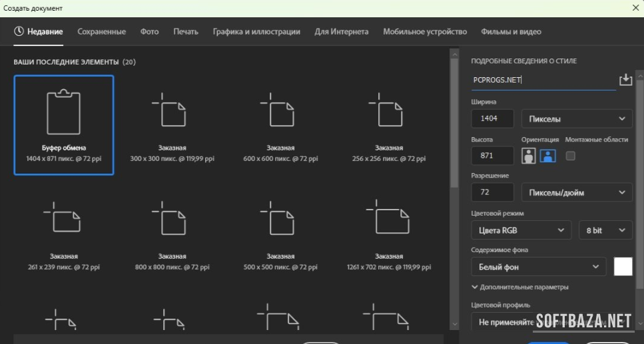Select the Clipboard preset 1404 x 871 icon
The image size is (644, 344).
(63, 113)
